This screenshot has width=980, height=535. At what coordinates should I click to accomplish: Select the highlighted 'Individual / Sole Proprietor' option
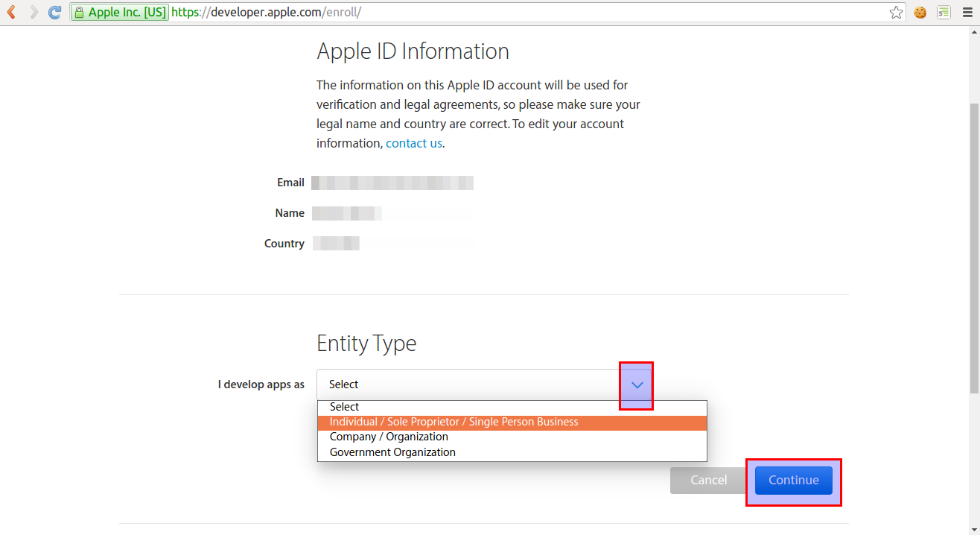pyautogui.click(x=454, y=421)
